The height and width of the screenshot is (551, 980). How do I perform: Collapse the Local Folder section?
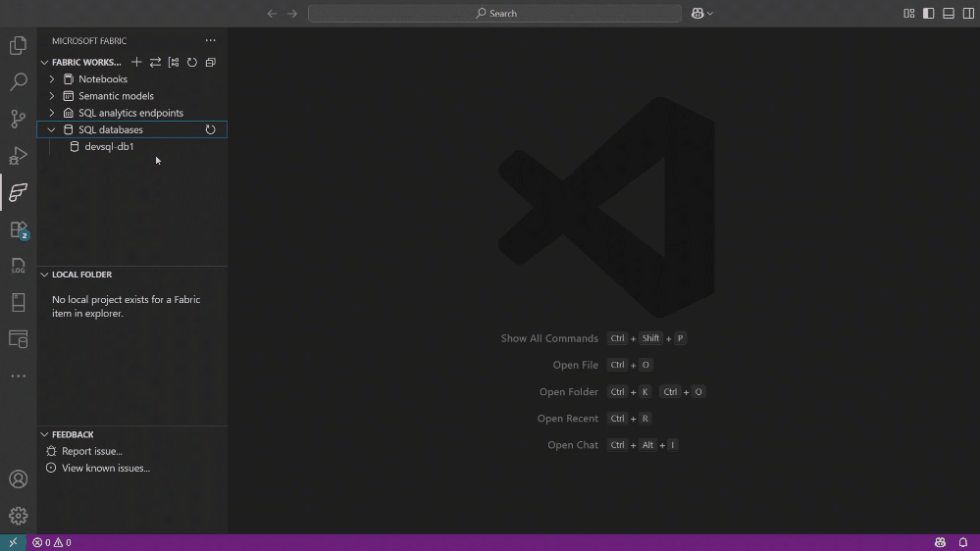coord(44,275)
